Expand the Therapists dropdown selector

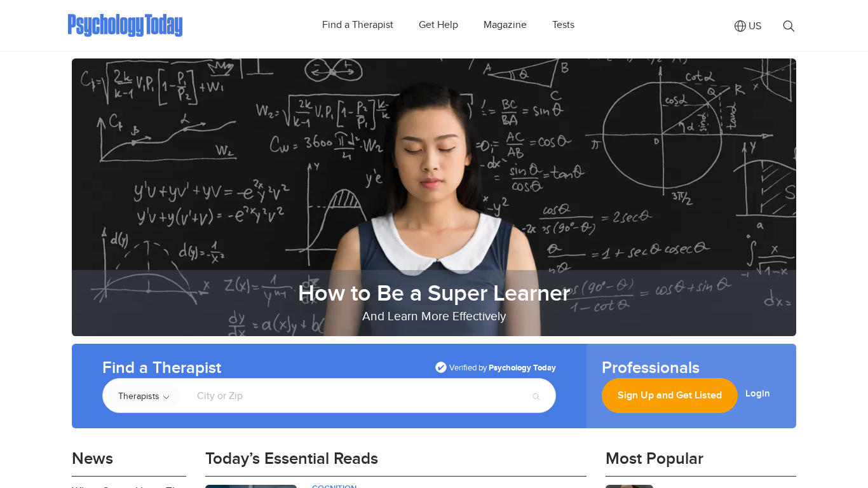(x=144, y=396)
